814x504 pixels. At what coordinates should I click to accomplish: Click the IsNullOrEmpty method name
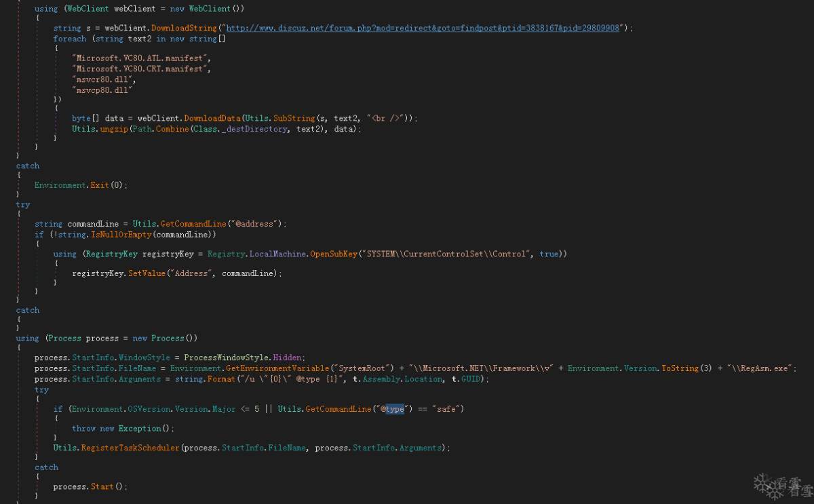[x=121, y=235]
